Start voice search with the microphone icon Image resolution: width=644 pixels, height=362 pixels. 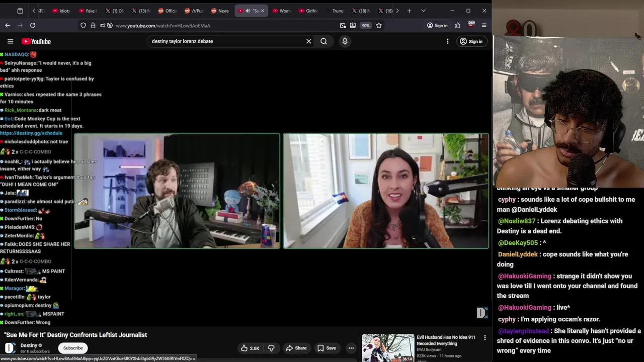tap(345, 41)
